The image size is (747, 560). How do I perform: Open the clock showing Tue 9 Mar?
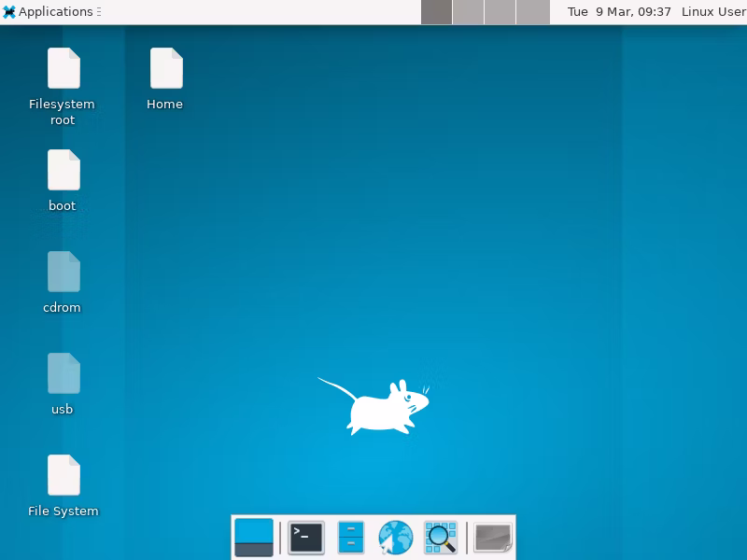coord(619,12)
